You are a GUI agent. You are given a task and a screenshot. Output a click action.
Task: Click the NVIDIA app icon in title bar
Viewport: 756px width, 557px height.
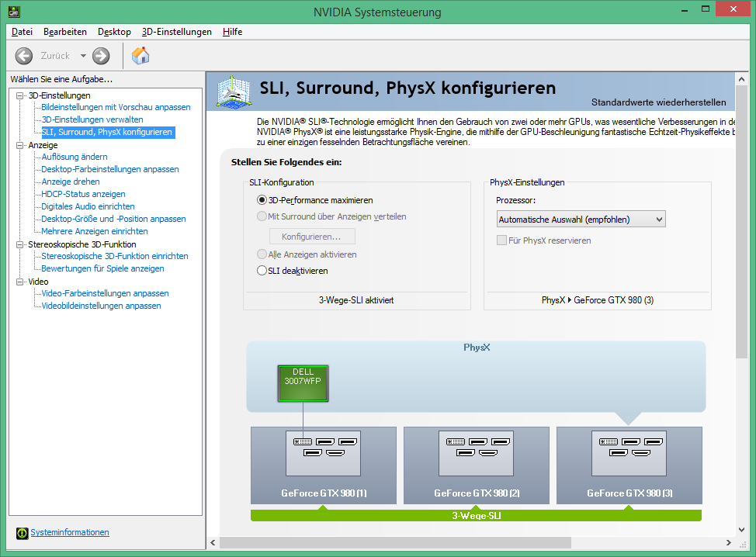(14, 11)
